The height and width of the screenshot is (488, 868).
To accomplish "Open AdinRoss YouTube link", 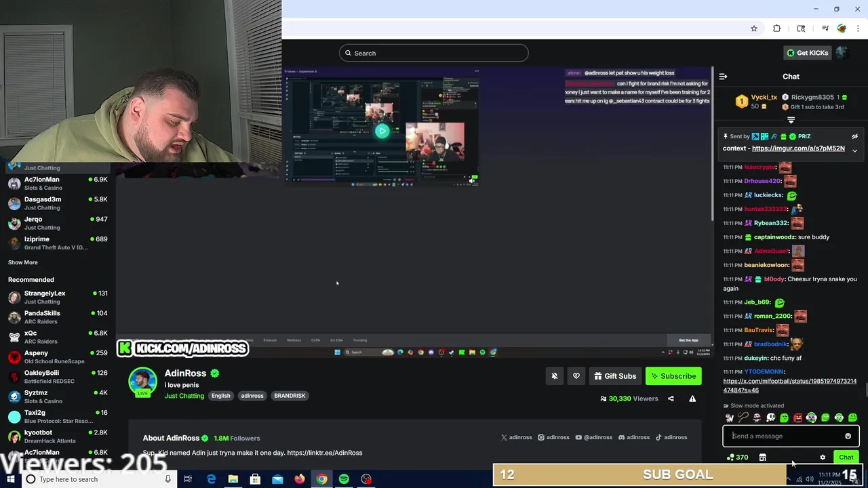I will [593, 437].
